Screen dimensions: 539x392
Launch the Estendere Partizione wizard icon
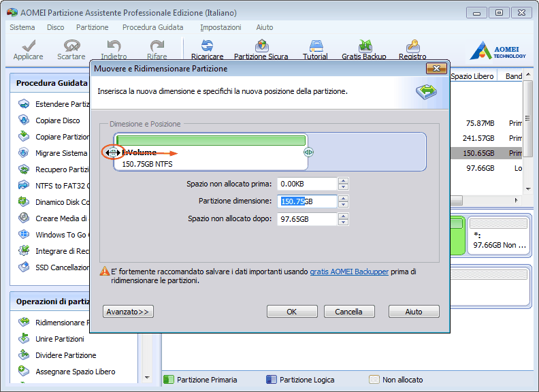pos(24,104)
